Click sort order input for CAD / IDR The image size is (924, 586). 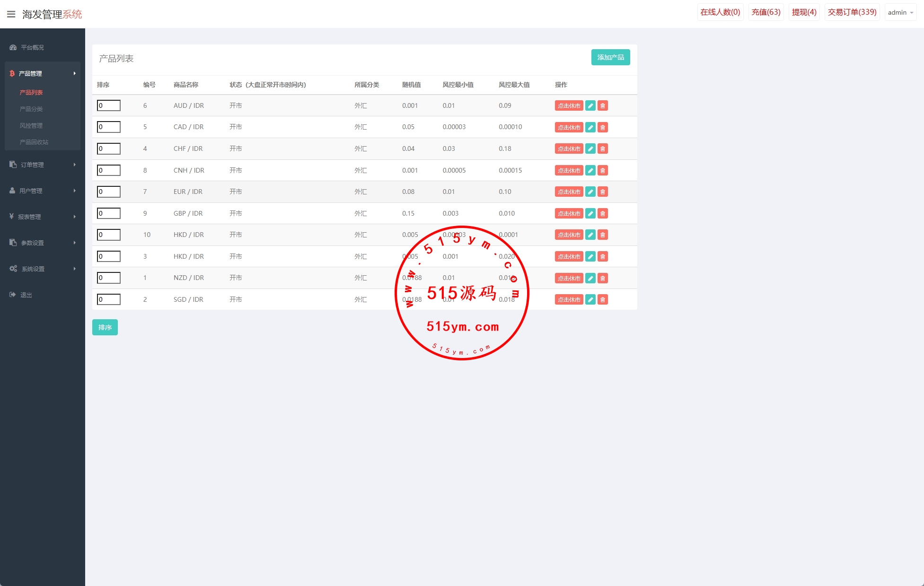click(x=108, y=127)
